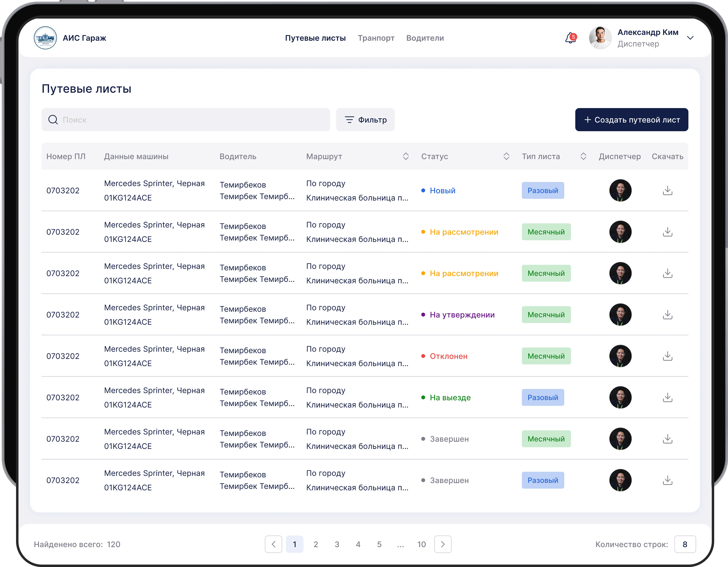Click the search magnifier icon
The width and height of the screenshot is (728, 567).
pyautogui.click(x=53, y=120)
